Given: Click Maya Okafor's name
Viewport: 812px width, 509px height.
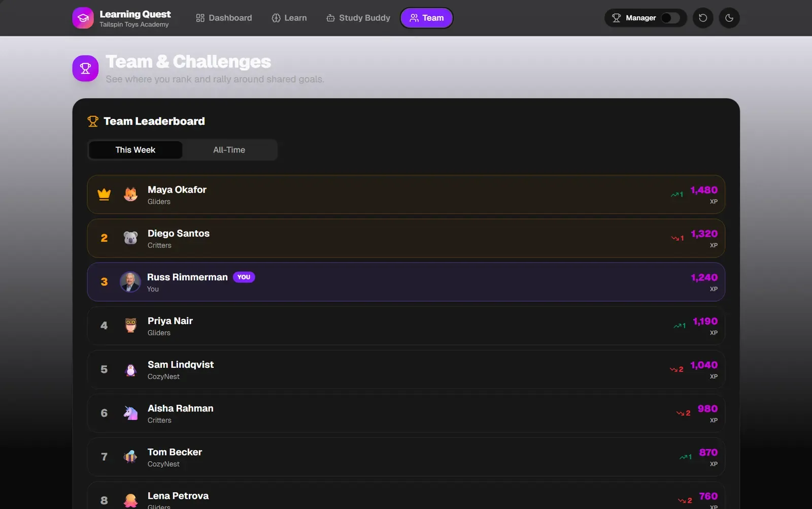Looking at the screenshot, I should point(177,189).
